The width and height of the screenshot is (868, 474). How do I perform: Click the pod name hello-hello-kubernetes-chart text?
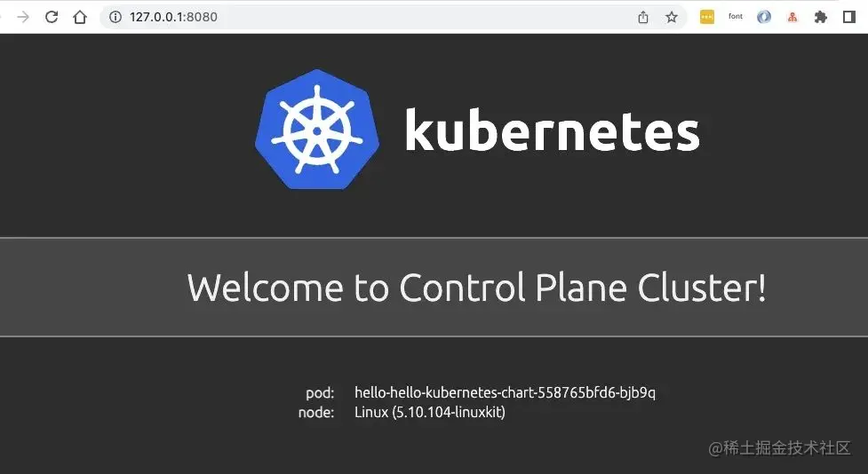(x=505, y=392)
